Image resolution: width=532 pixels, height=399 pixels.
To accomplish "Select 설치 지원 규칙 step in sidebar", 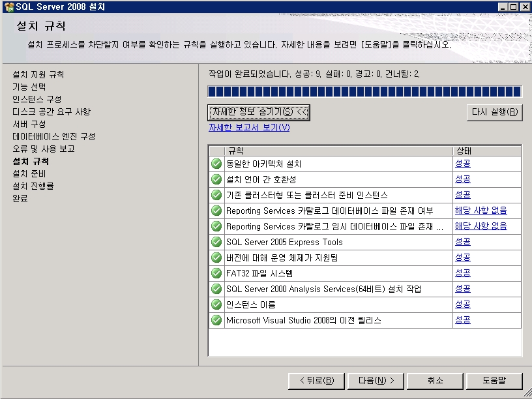I will coord(38,74).
